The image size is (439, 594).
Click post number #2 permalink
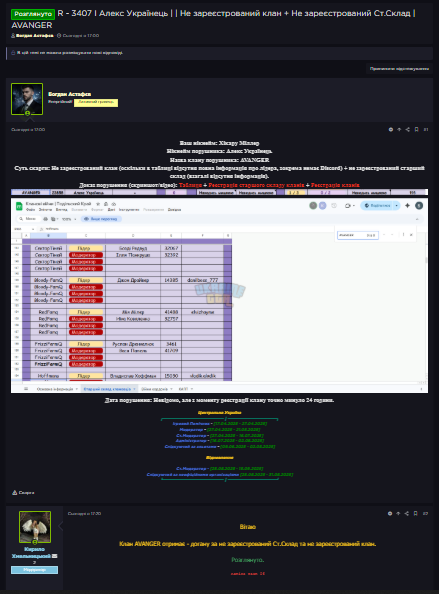point(425,514)
